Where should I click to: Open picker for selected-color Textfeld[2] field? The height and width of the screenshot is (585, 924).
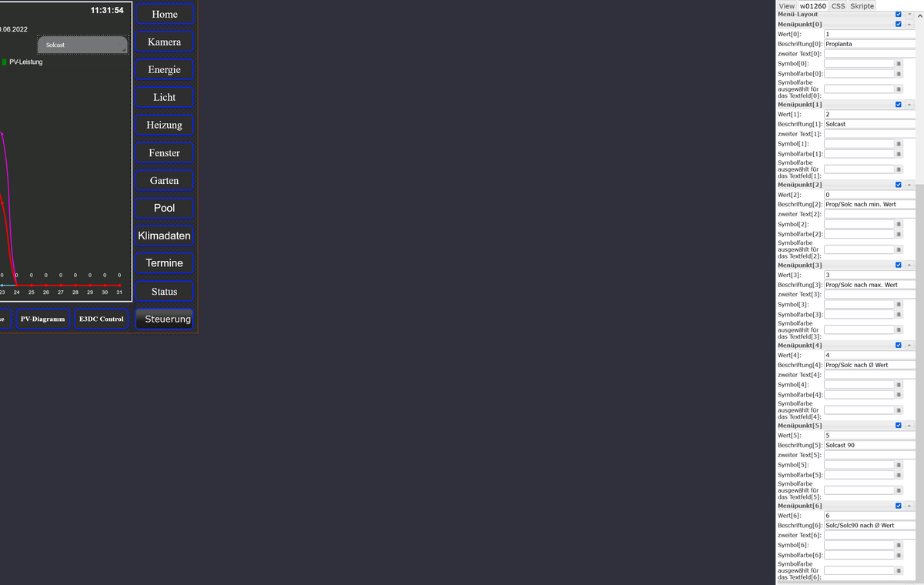899,249
